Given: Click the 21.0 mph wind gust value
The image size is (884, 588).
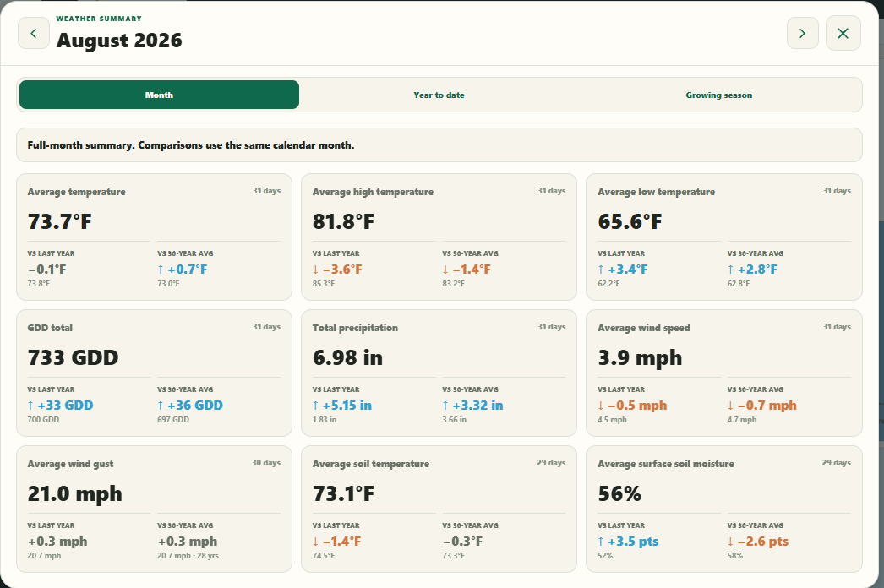Looking at the screenshot, I should [74, 494].
